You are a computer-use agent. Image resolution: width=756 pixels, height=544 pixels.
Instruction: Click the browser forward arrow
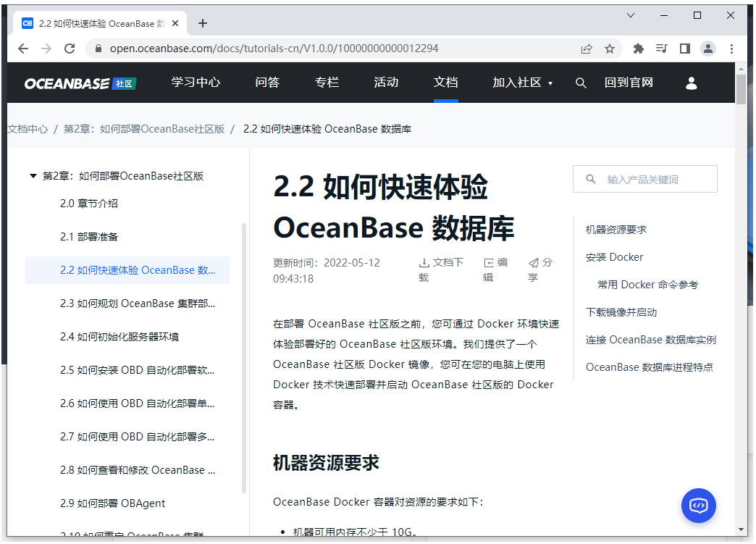pyautogui.click(x=46, y=49)
